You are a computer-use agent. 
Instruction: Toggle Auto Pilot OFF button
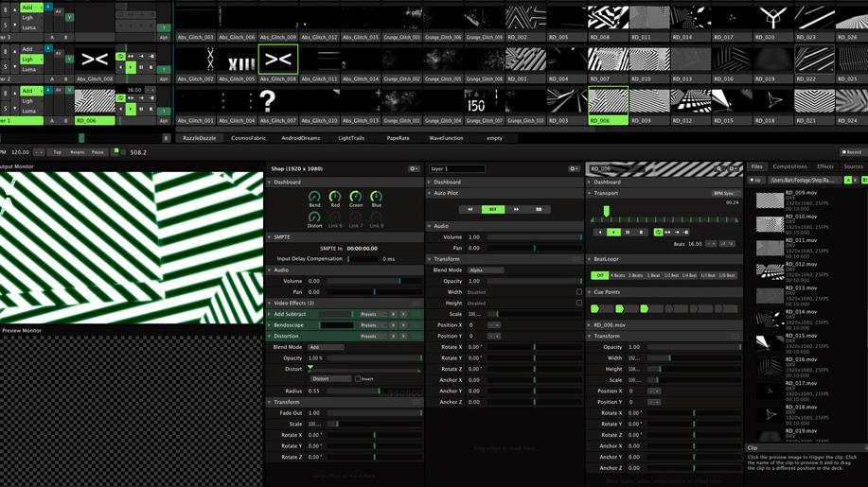coord(492,210)
